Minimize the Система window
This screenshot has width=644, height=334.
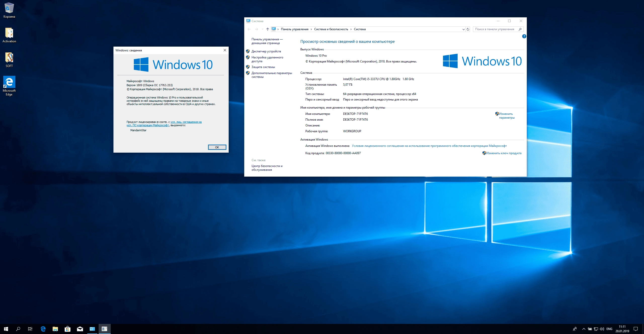click(x=498, y=21)
